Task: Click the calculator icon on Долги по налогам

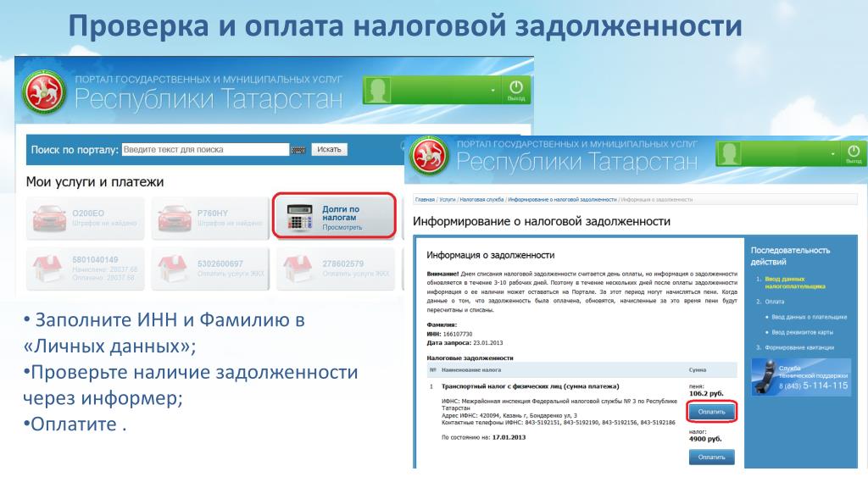Action: click(x=298, y=217)
